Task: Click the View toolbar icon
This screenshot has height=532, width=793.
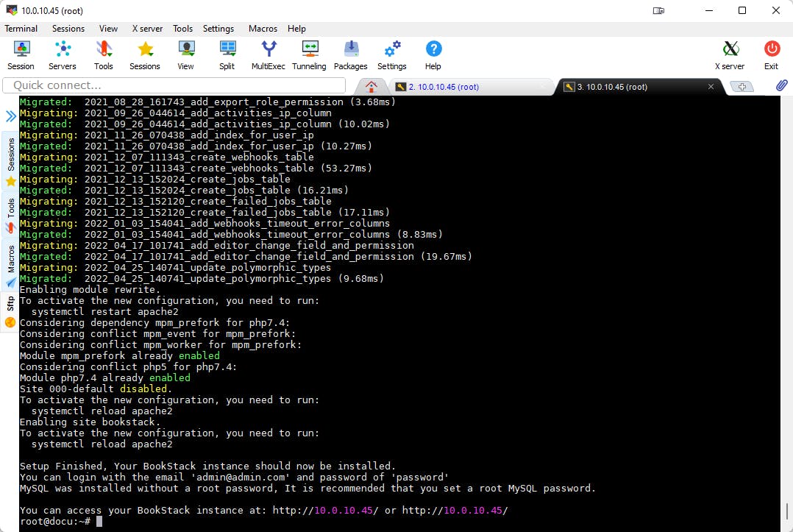Action: [185, 55]
